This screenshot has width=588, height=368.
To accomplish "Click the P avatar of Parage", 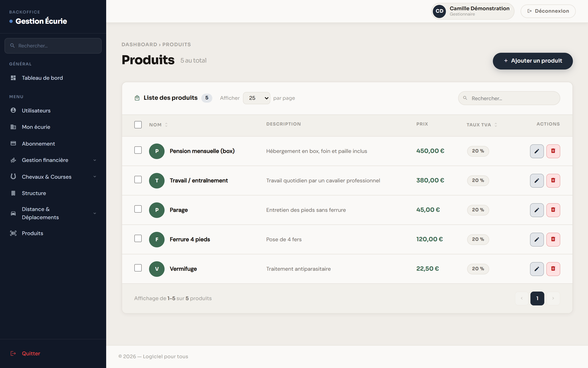I will pyautogui.click(x=157, y=210).
